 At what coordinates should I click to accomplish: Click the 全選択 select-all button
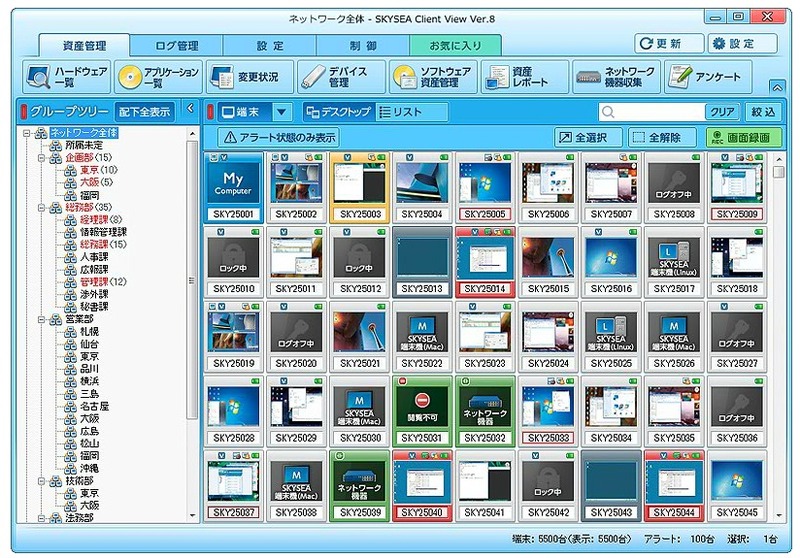587,137
